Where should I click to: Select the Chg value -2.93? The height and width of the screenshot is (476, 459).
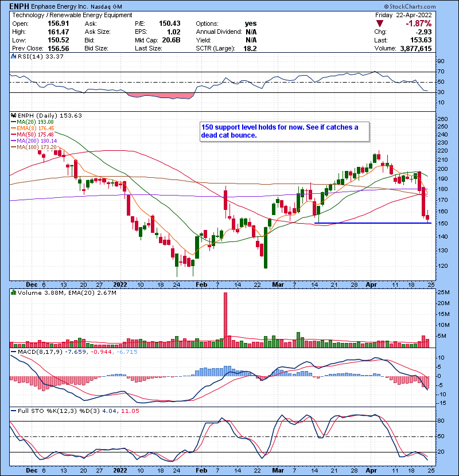point(423,32)
